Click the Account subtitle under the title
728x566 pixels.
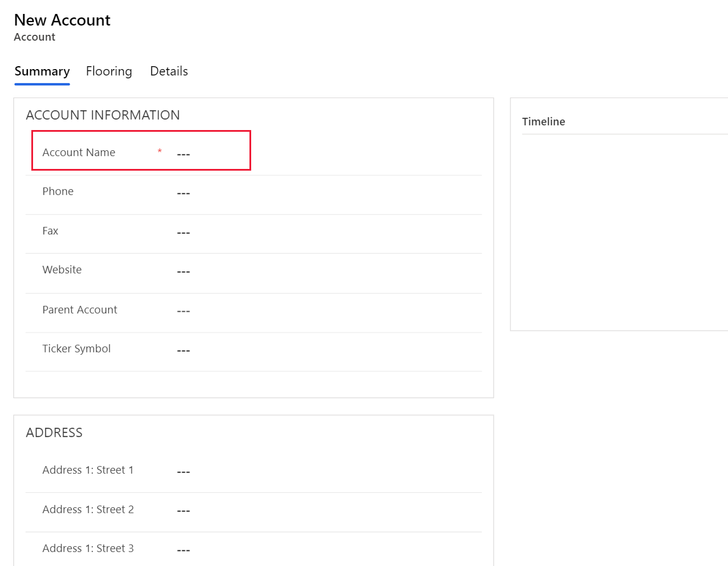point(34,37)
